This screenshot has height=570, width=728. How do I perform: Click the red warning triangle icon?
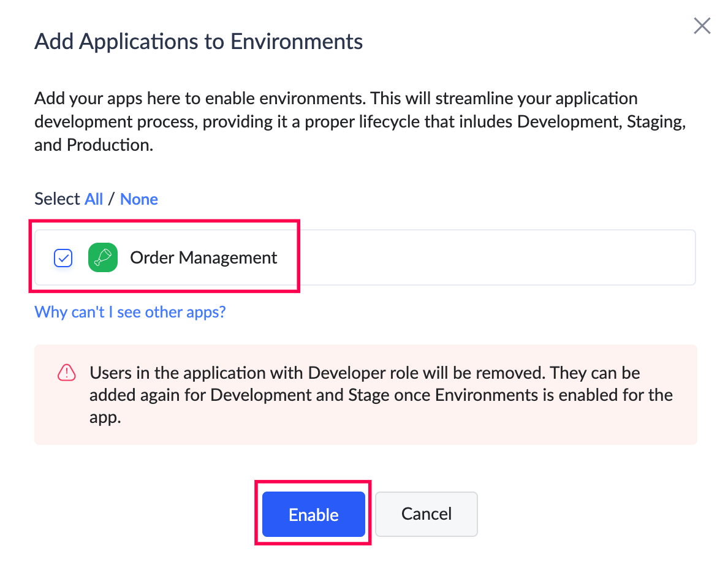(66, 373)
